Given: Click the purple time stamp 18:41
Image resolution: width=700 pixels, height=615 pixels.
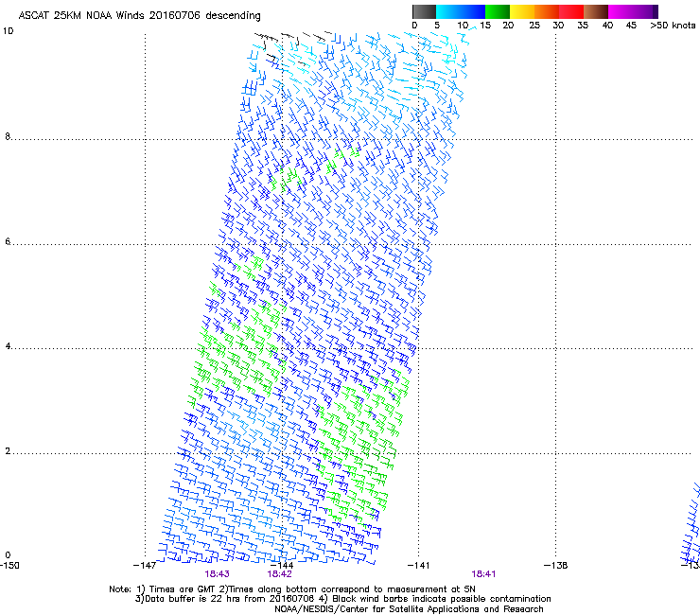Looking at the screenshot, I should 483,574.
